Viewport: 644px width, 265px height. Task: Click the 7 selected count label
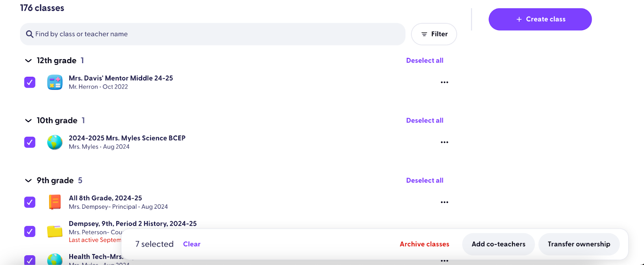coord(155,244)
